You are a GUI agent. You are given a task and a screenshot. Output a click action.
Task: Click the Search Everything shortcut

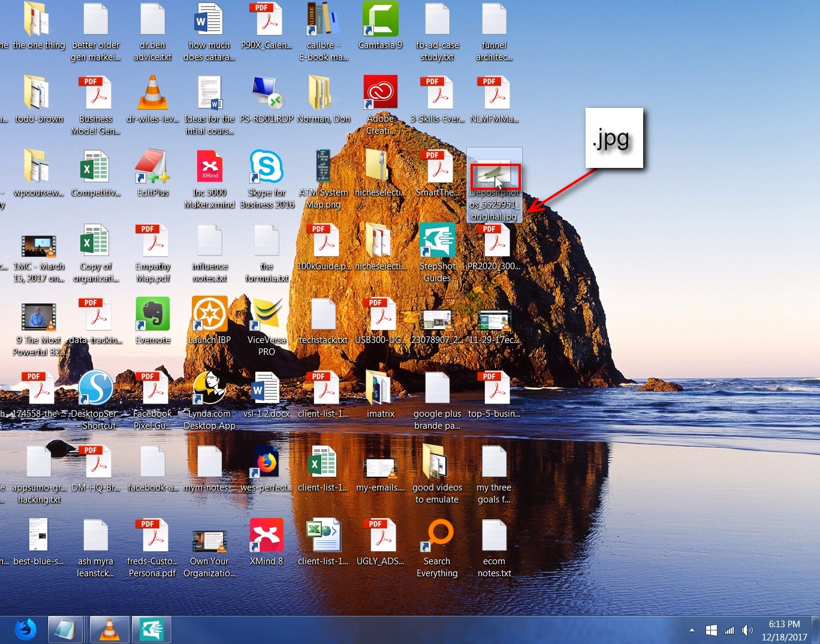(x=437, y=537)
